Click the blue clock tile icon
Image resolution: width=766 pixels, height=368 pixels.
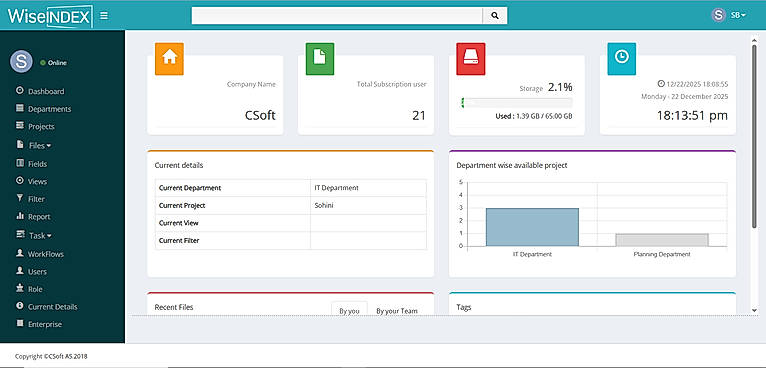[x=621, y=59]
